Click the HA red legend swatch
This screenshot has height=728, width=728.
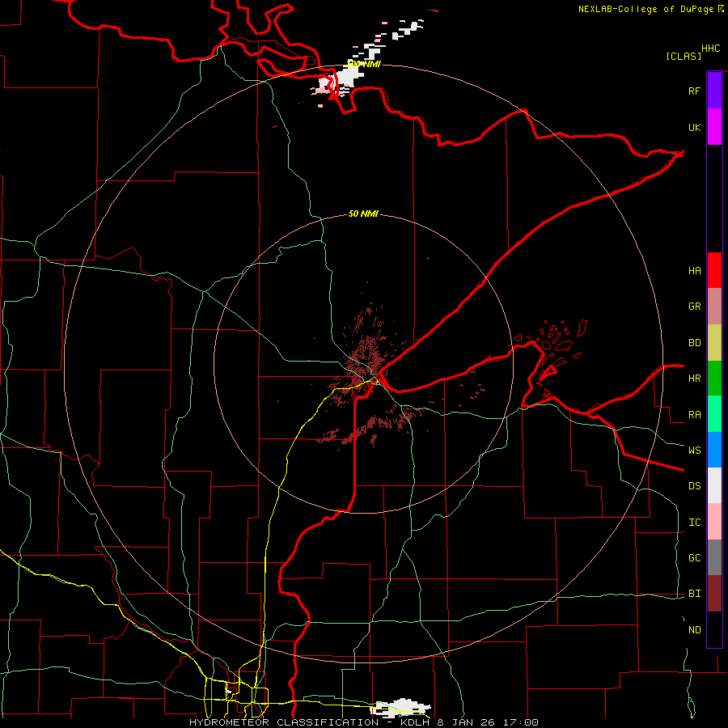(714, 270)
